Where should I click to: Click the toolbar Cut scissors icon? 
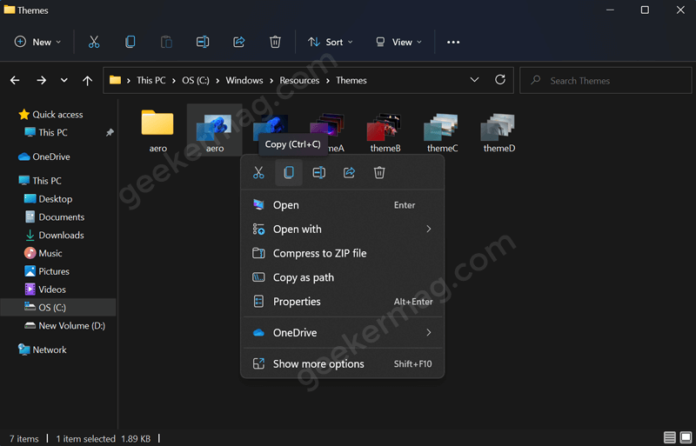point(94,42)
